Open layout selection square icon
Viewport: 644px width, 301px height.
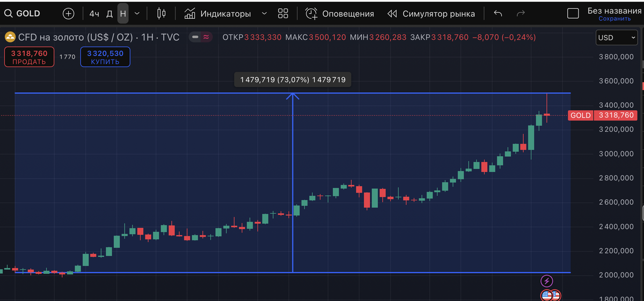tap(573, 13)
